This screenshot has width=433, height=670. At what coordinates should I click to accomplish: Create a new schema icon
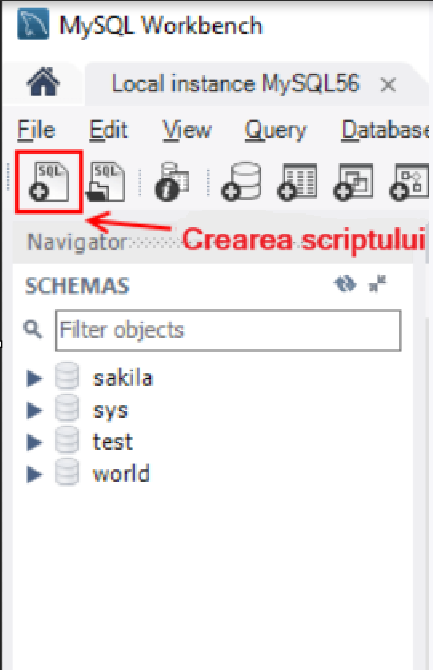pyautogui.click(x=242, y=182)
